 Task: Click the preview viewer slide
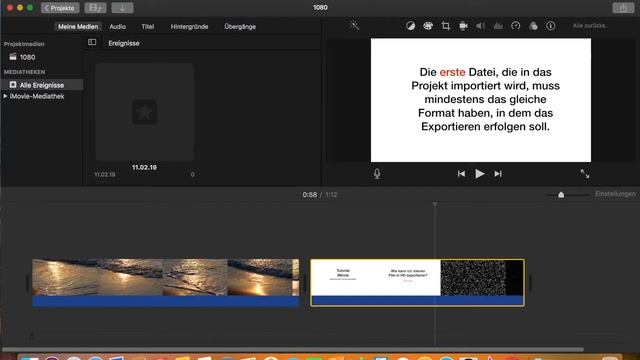pos(481,100)
